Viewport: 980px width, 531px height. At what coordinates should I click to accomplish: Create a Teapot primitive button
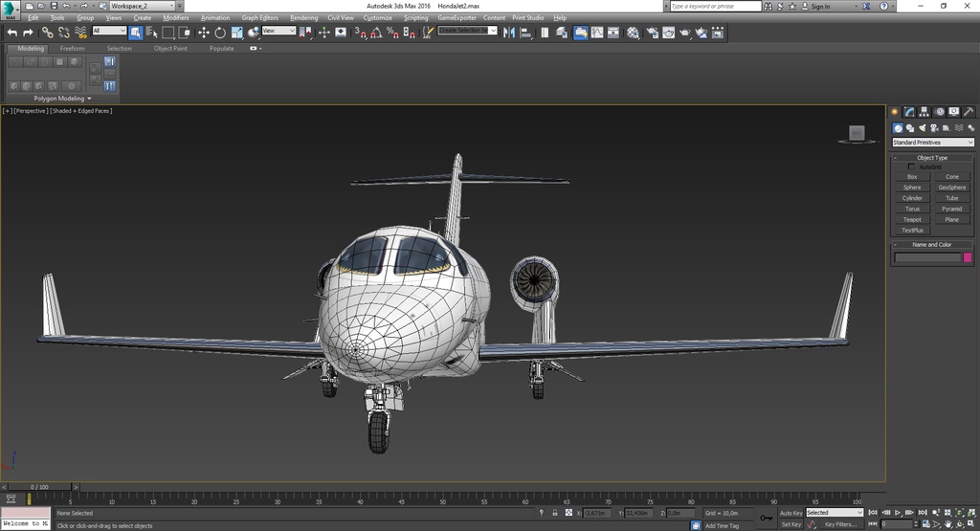pos(912,220)
